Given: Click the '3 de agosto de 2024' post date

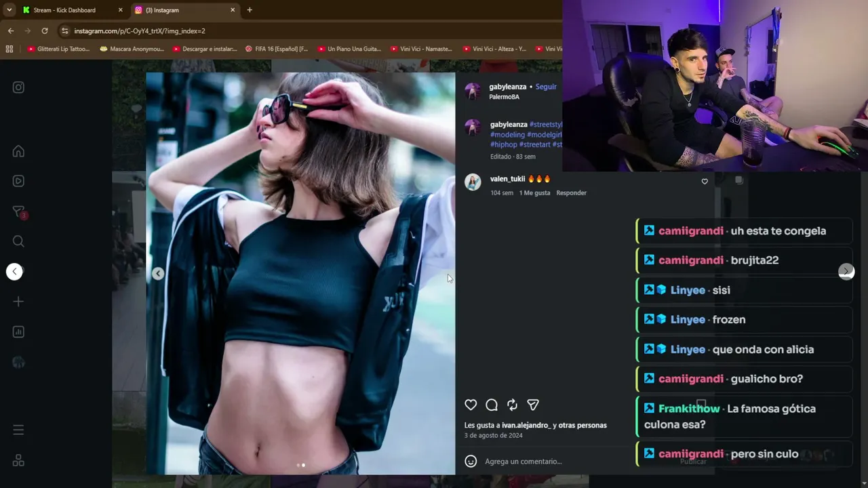Looking at the screenshot, I should [494, 436].
